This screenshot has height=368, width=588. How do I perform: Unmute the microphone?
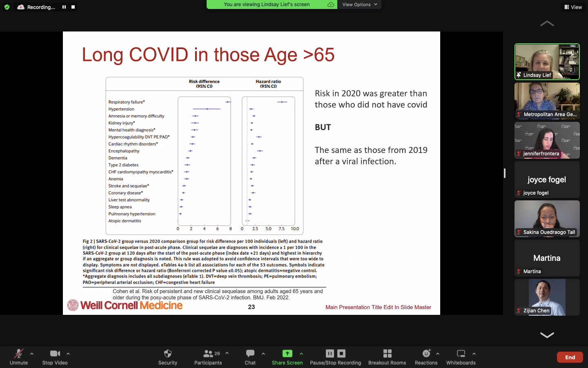coord(19,357)
